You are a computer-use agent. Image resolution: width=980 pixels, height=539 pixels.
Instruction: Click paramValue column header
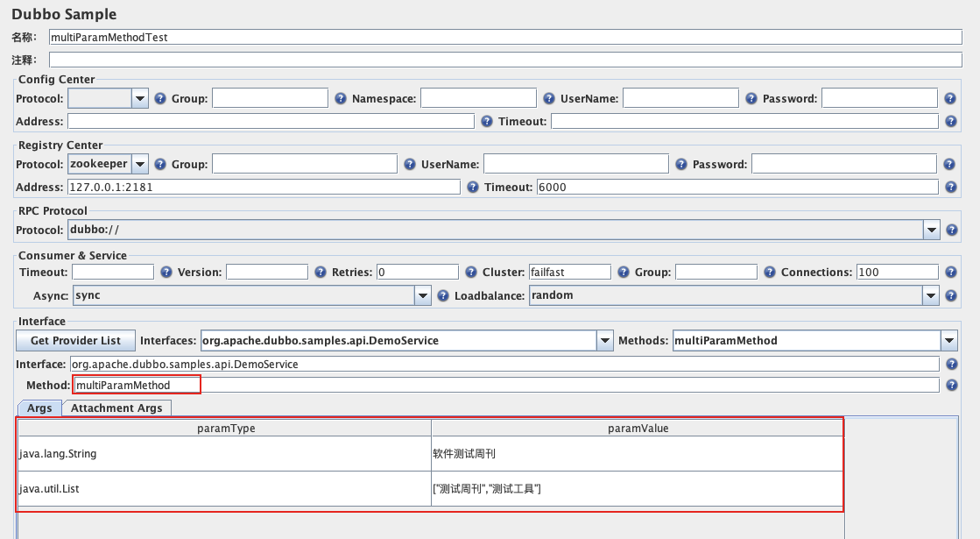click(x=638, y=429)
